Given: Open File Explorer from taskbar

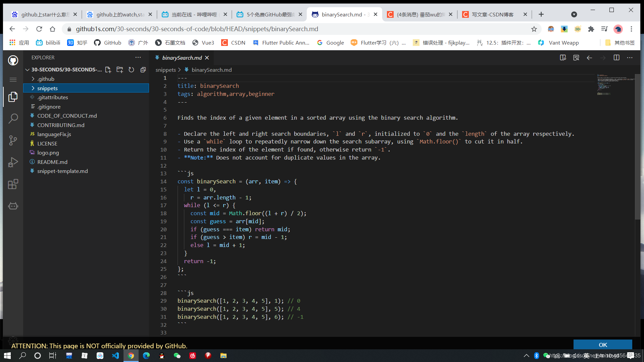Looking at the screenshot, I should point(224,356).
